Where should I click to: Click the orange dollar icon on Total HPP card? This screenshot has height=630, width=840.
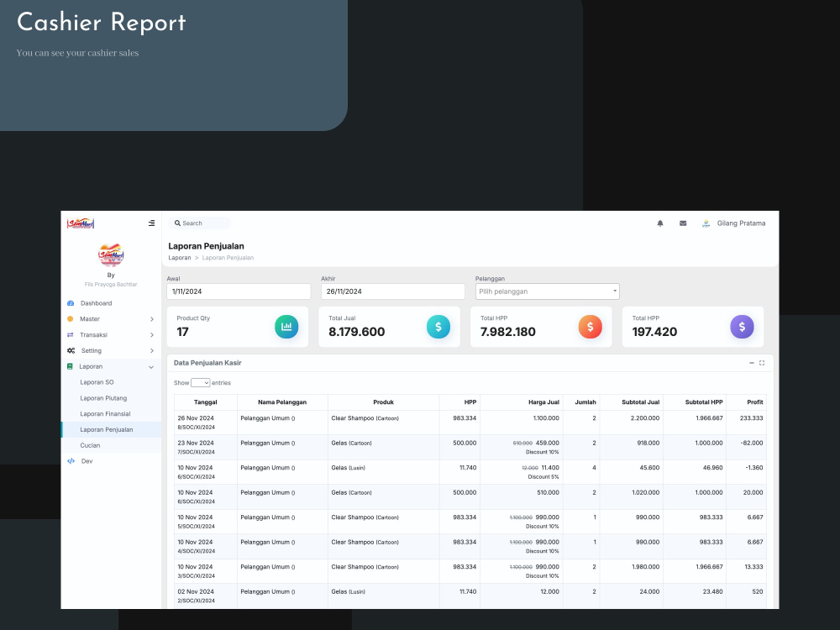pyautogui.click(x=590, y=327)
